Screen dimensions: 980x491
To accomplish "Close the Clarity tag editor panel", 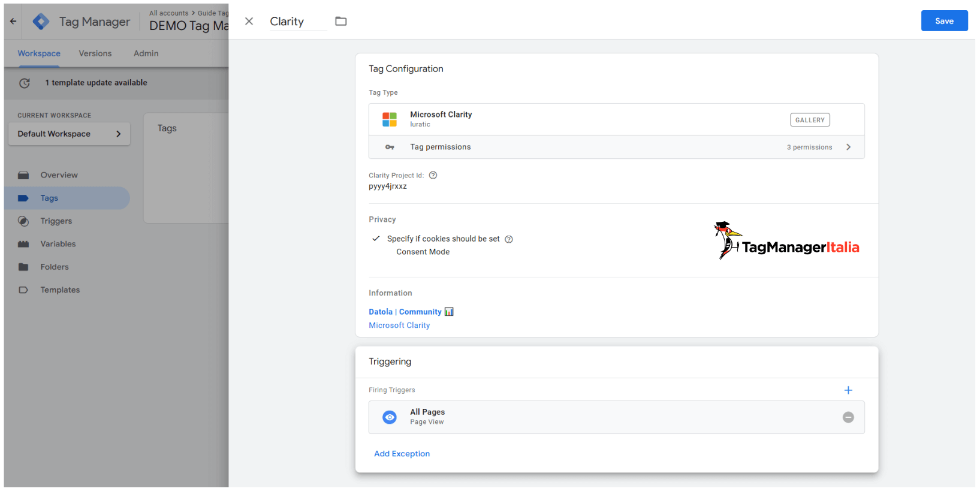I will point(249,22).
